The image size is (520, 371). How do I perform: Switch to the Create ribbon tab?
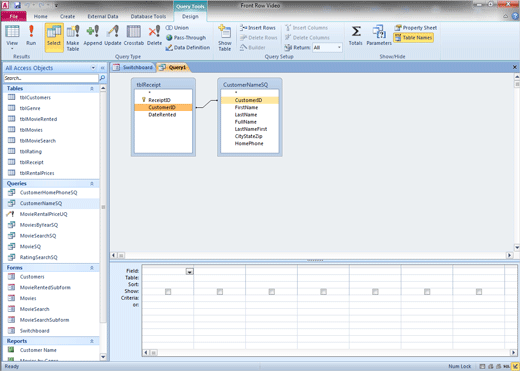coord(68,16)
